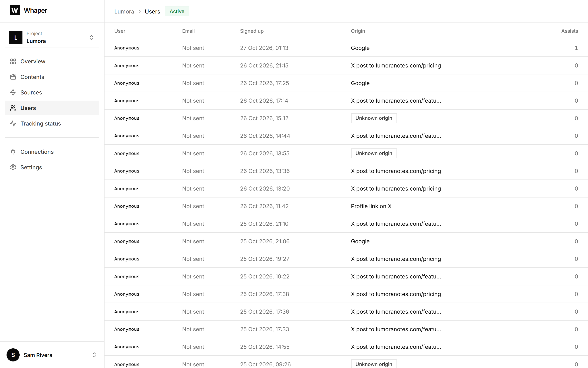This screenshot has width=588, height=368.
Task: Click the Lumora project L avatar
Action: tap(16, 37)
